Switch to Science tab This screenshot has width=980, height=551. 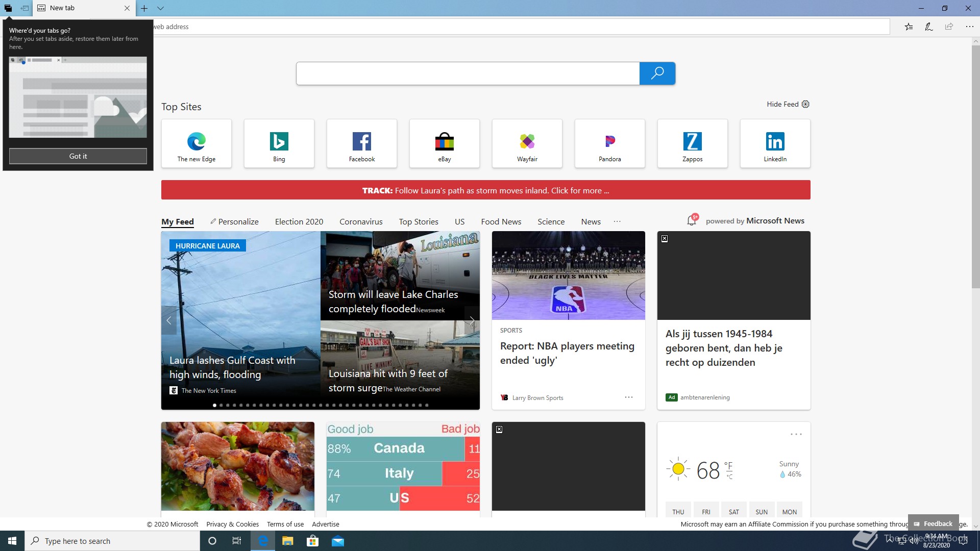tap(551, 221)
